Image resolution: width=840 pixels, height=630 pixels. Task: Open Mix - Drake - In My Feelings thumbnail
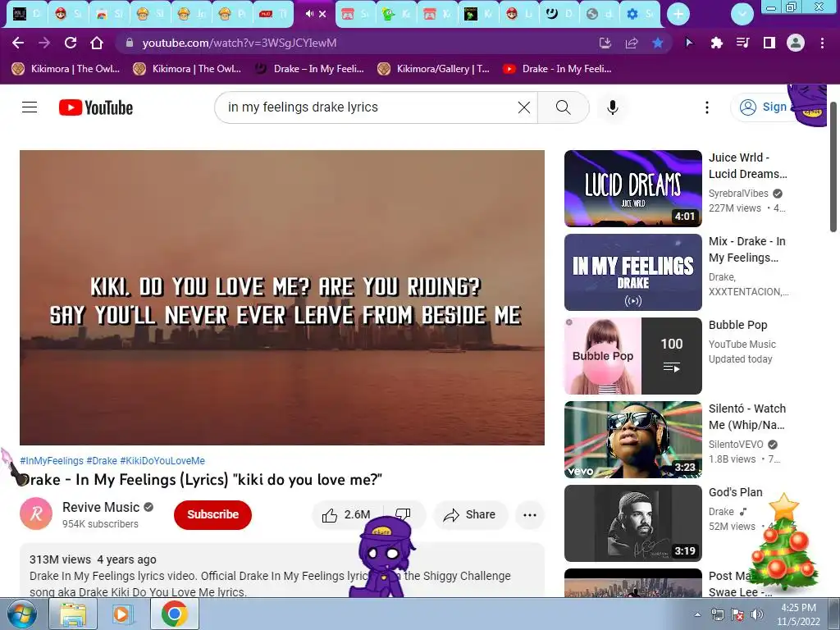633,272
